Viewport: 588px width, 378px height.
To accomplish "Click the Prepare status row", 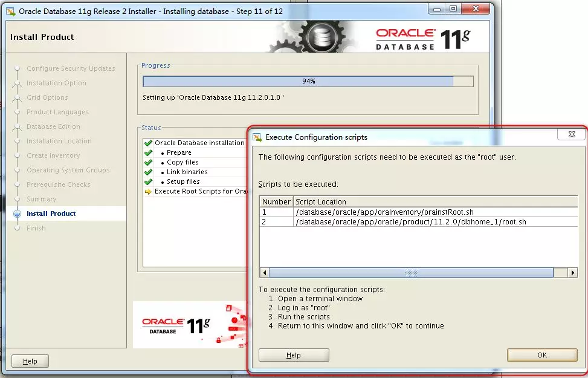I will 195,153.
